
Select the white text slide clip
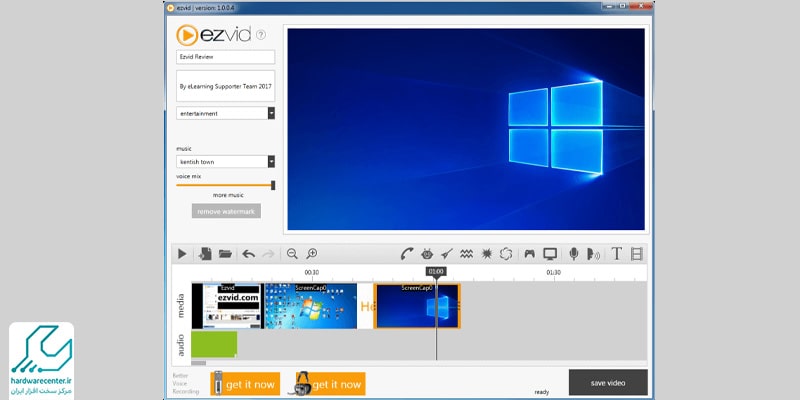365,306
